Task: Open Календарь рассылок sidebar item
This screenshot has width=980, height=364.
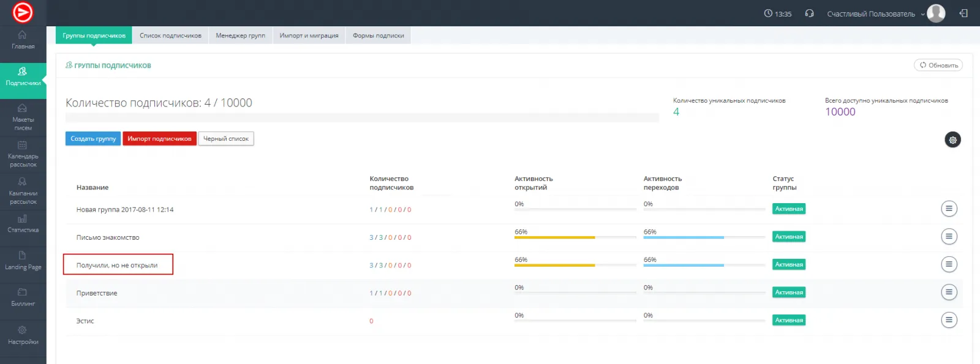Action: pyautogui.click(x=23, y=154)
